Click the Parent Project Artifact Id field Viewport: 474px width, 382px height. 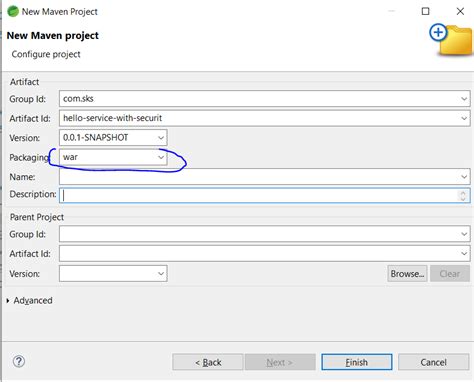click(x=265, y=254)
